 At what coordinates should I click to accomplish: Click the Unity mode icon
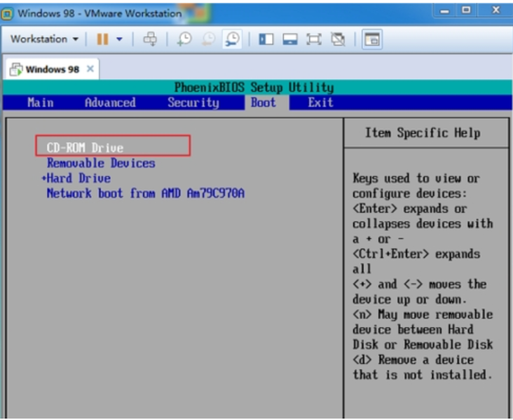click(x=338, y=39)
